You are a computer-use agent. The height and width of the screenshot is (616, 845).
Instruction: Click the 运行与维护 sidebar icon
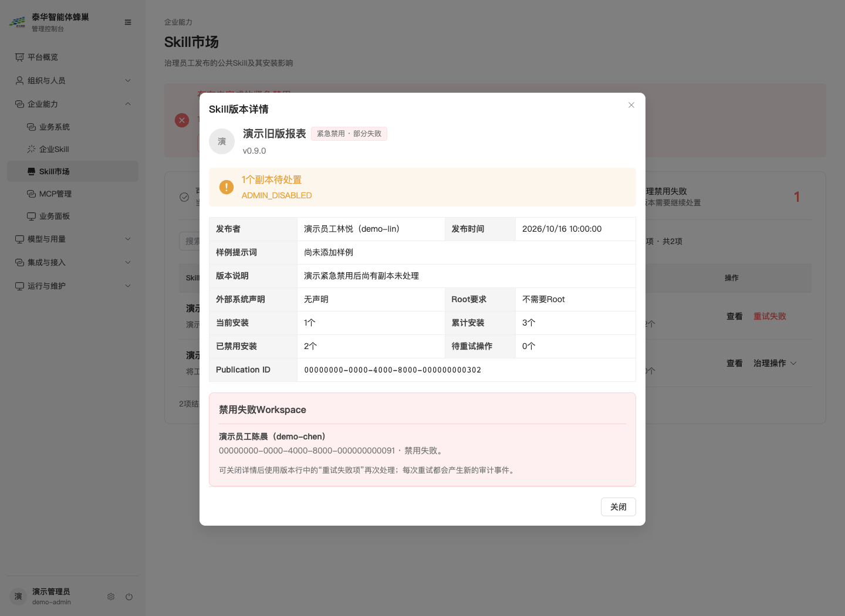(19, 286)
